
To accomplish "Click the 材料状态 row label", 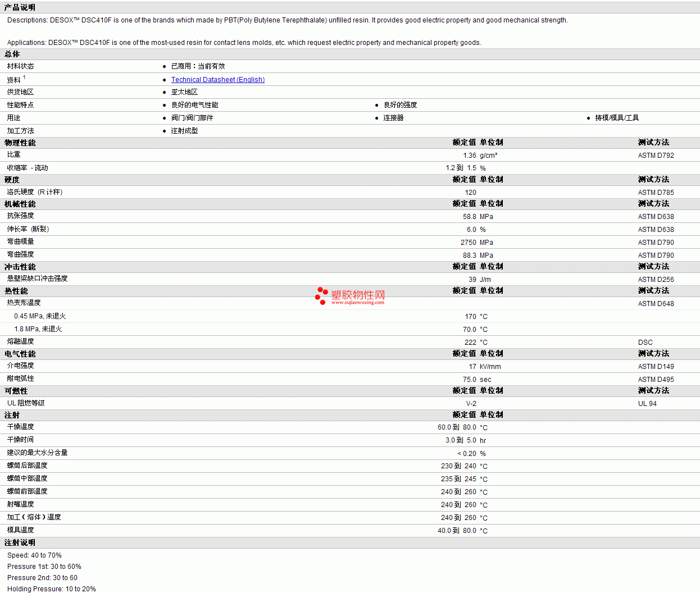I will tap(20, 66).
